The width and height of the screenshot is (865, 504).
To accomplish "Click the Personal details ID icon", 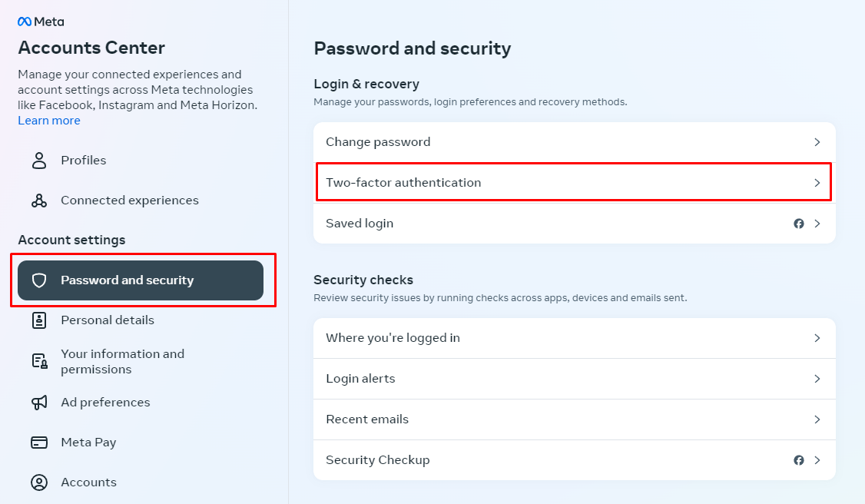I will [39, 320].
